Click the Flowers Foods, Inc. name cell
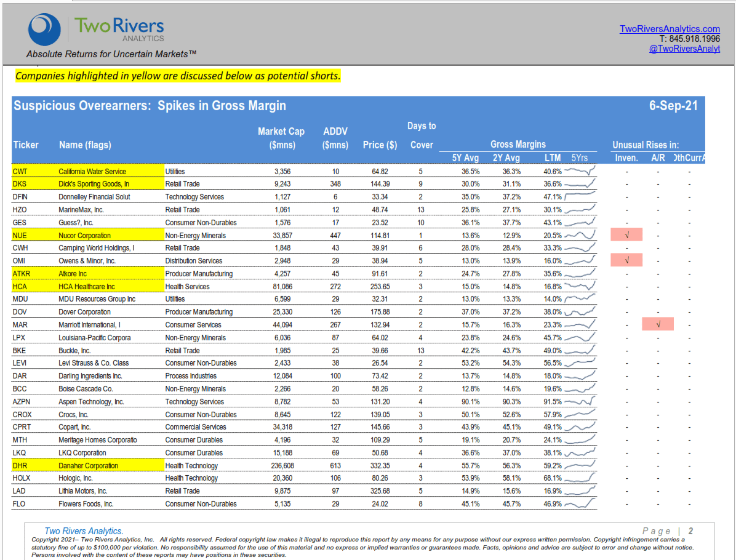Screen dimensions: 736x560 tap(86, 503)
